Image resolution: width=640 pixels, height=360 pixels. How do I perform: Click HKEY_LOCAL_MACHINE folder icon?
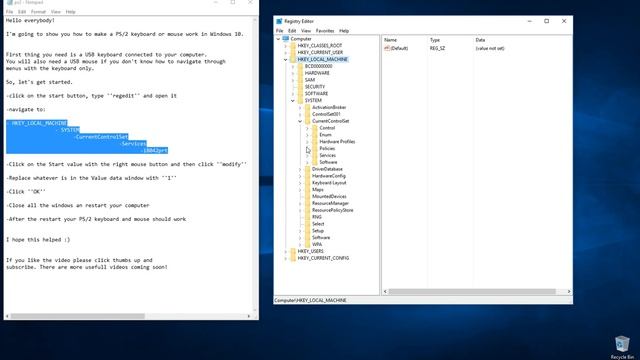coord(293,60)
